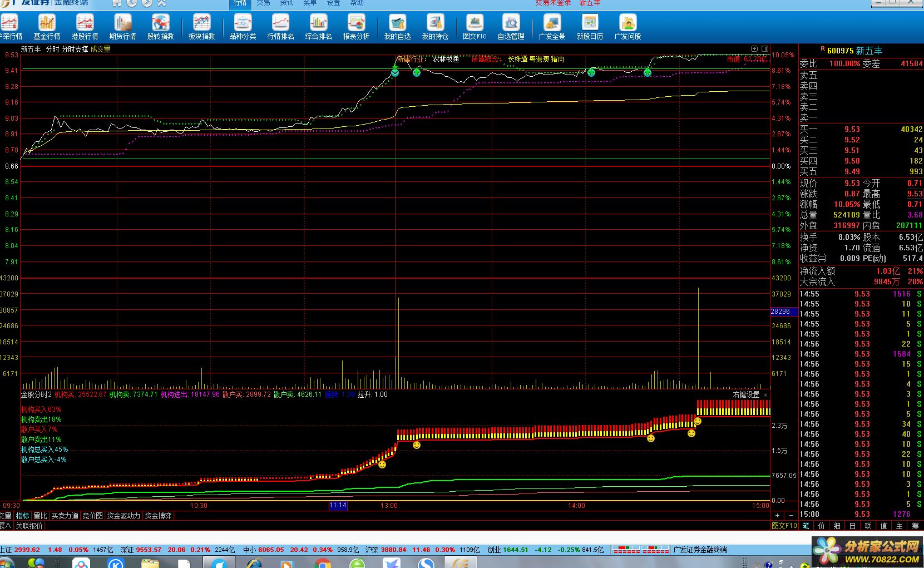Click the home icon in title bar
This screenshot has height=568, width=924.
pyautogui.click(x=117, y=3)
